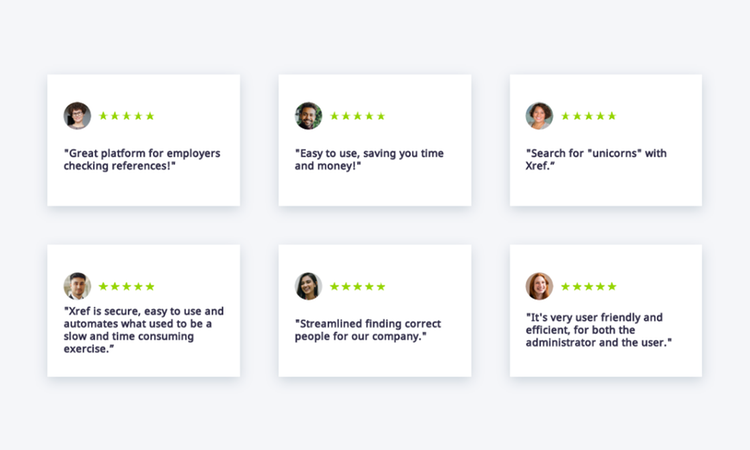
Task: Select the red-haired woman's avatar on "user friendly" review
Action: tap(539, 286)
